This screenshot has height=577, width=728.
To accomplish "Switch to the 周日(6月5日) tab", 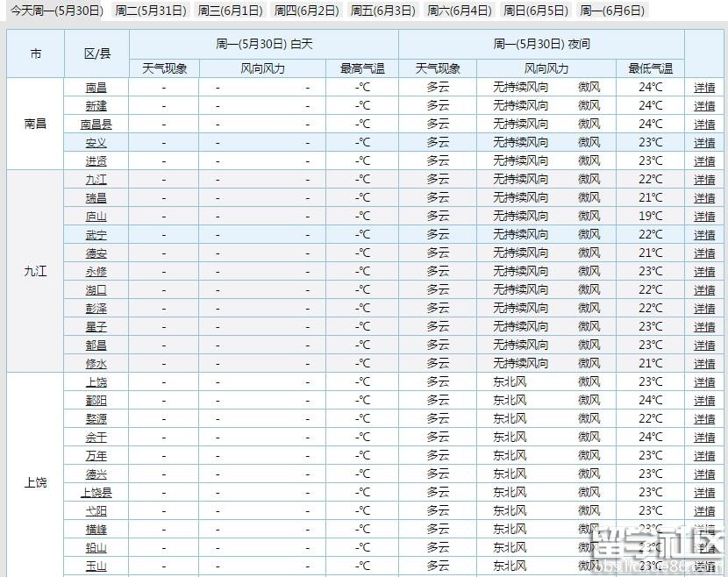I will [536, 11].
